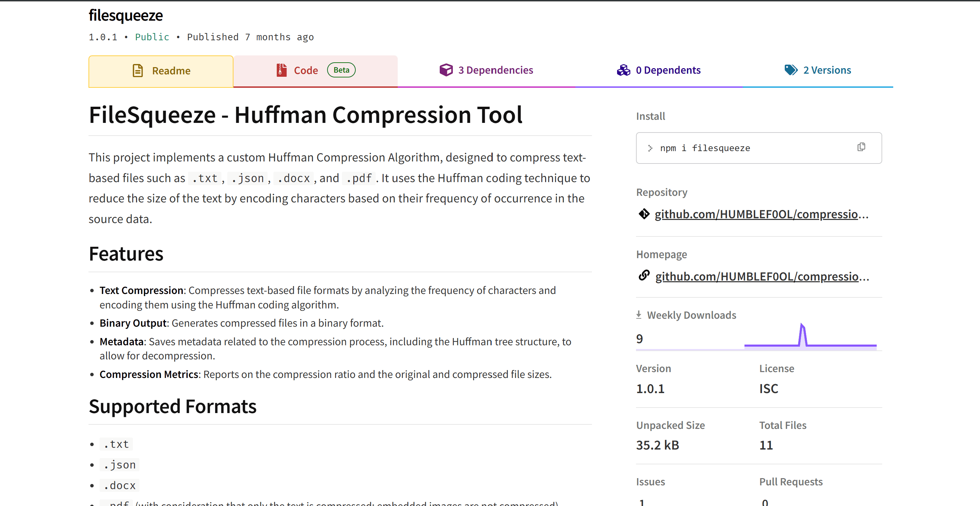Switch to the Code tab
Screen dimensions: 980x506
pyautogui.click(x=305, y=71)
